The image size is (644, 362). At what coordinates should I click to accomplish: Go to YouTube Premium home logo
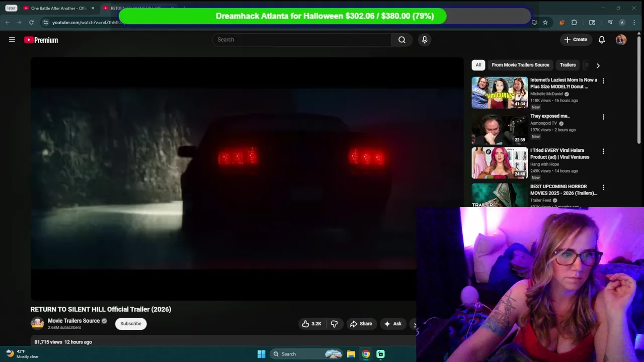[41, 40]
